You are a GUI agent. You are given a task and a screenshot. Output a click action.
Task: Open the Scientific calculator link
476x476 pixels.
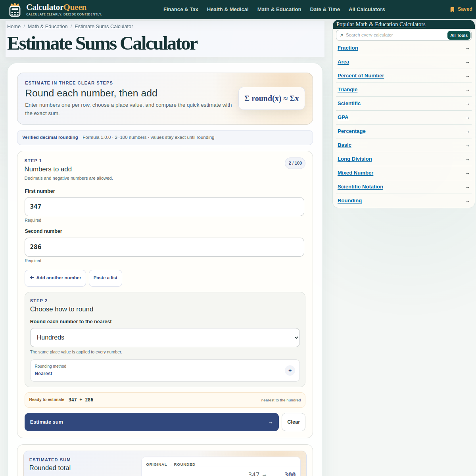349,104
